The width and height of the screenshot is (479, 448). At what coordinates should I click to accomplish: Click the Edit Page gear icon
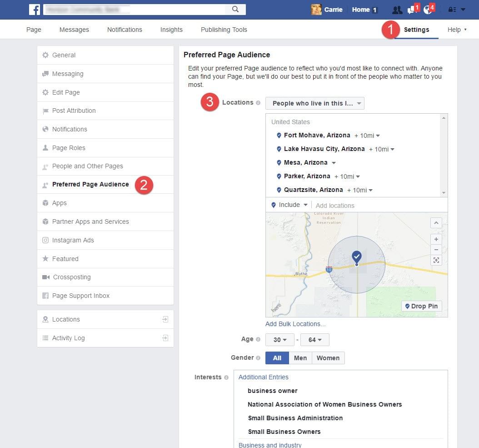pos(45,92)
